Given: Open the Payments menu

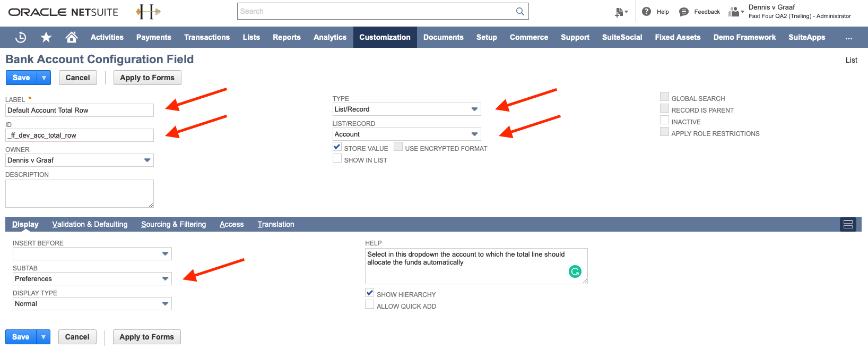Looking at the screenshot, I should point(154,37).
